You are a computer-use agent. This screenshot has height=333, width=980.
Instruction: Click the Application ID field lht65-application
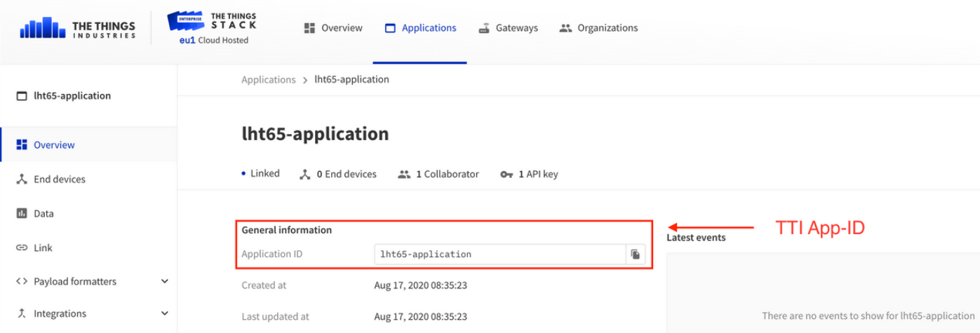click(x=500, y=254)
